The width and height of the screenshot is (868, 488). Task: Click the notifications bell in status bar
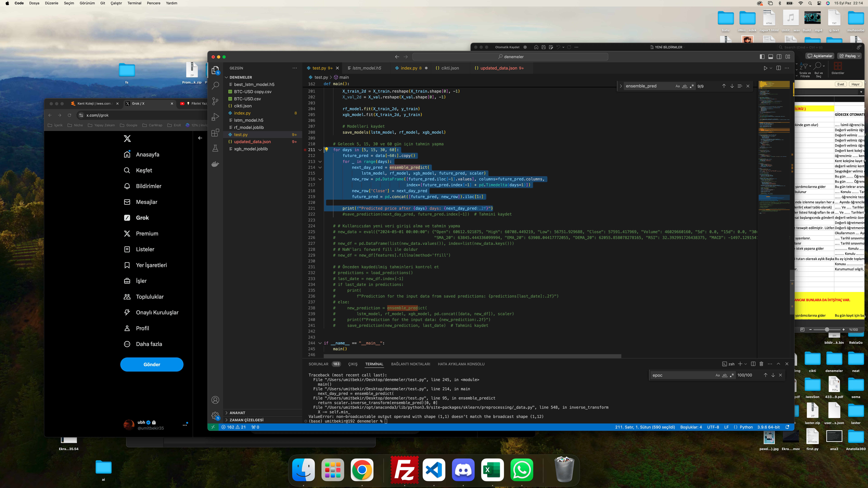(x=787, y=427)
